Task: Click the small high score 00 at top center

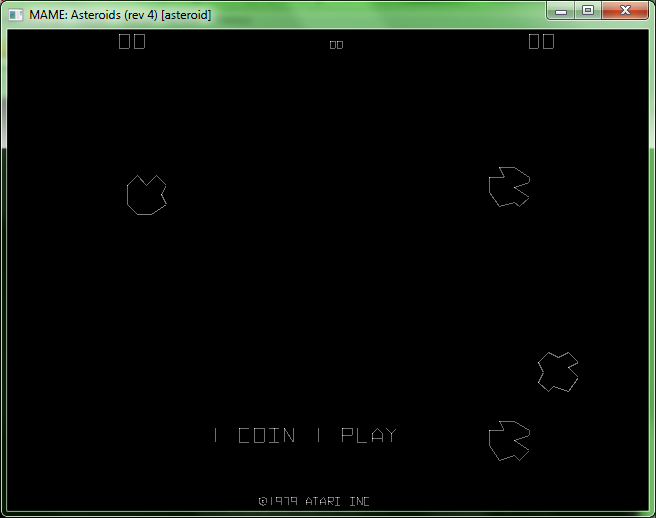Action: pyautogui.click(x=336, y=44)
